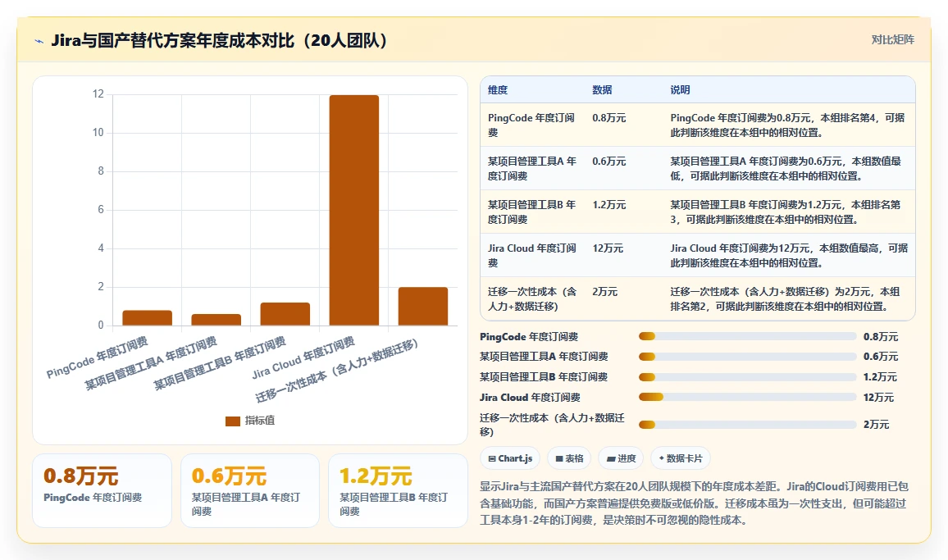Toggle the 指标值 legend swatch
This screenshot has width=948, height=560.
click(233, 421)
